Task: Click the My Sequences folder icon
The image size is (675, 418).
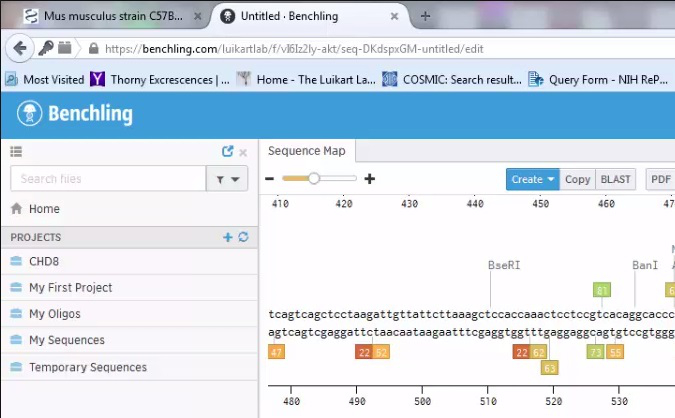Action: point(16,340)
